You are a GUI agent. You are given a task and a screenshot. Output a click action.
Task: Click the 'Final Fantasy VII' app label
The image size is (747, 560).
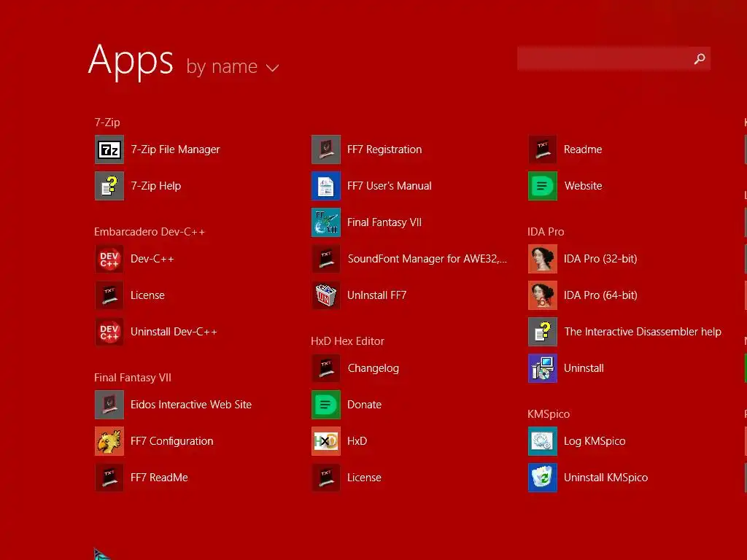click(384, 222)
